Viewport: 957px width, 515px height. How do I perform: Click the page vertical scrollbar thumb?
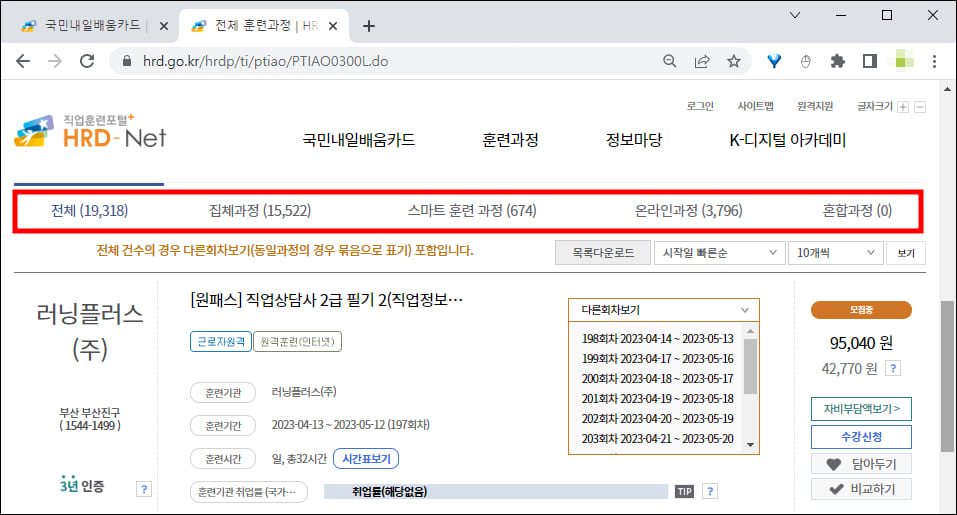pyautogui.click(x=947, y=376)
